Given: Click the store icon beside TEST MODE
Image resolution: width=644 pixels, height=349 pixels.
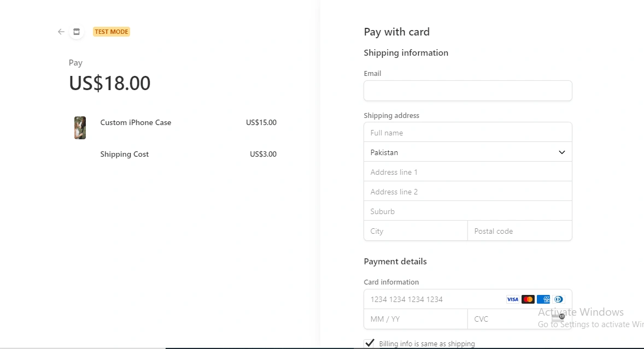Looking at the screenshot, I should click(77, 32).
